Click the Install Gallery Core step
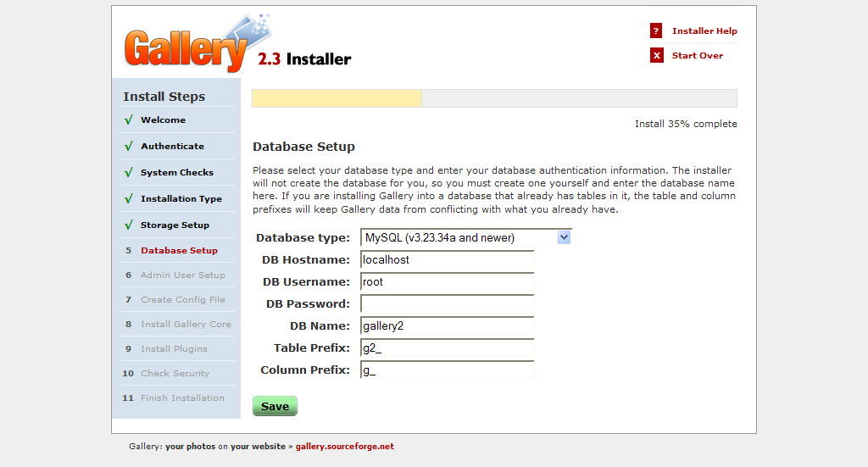The image size is (868, 467). click(186, 325)
